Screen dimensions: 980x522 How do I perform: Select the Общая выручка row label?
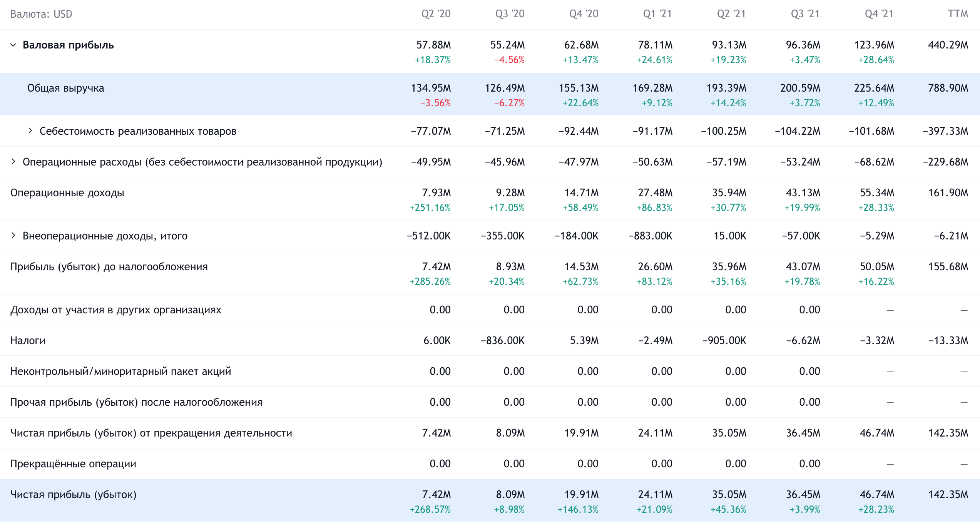[66, 88]
